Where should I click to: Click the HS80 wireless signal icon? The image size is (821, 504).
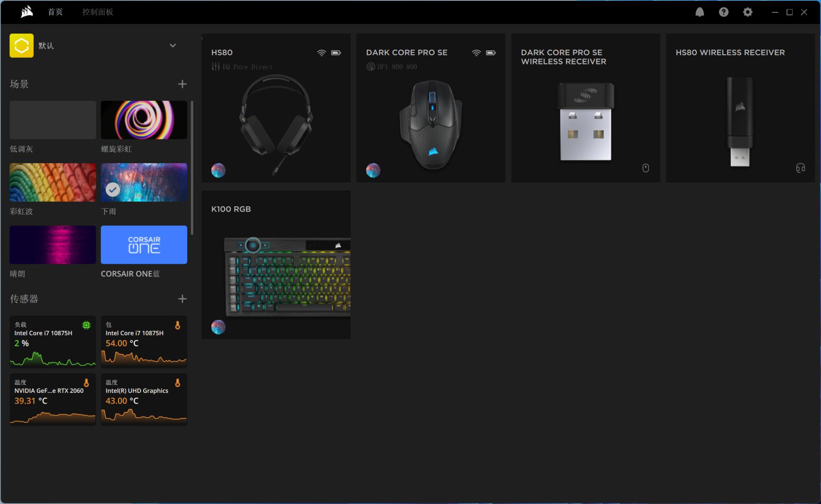coord(322,53)
